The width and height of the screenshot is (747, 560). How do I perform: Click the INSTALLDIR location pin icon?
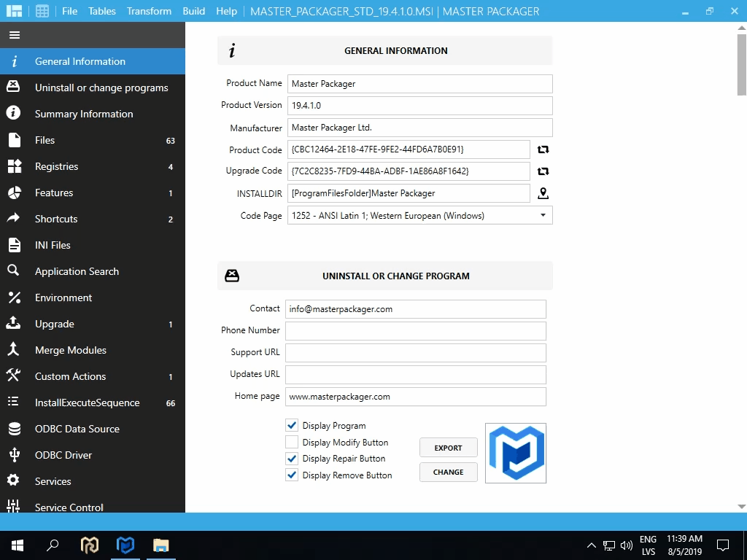pyautogui.click(x=543, y=193)
